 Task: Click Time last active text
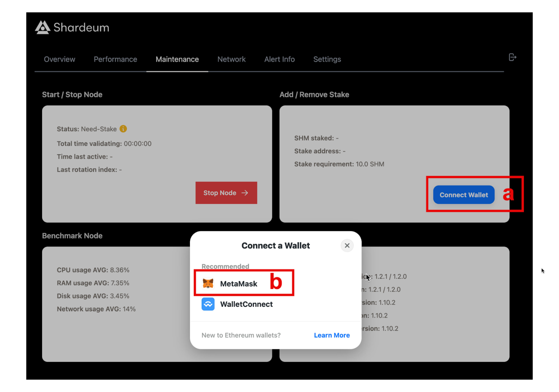[85, 157]
